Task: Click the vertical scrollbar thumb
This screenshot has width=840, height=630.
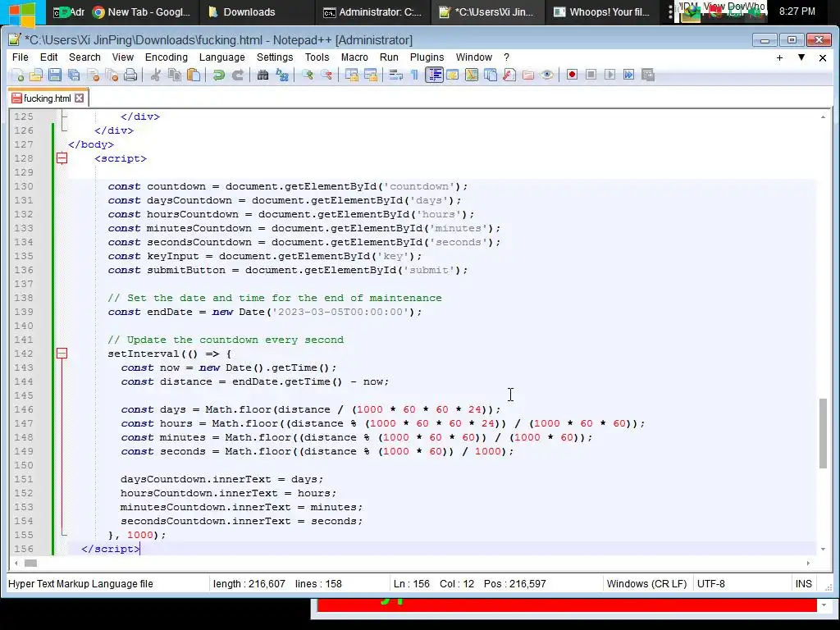Action: click(824, 433)
